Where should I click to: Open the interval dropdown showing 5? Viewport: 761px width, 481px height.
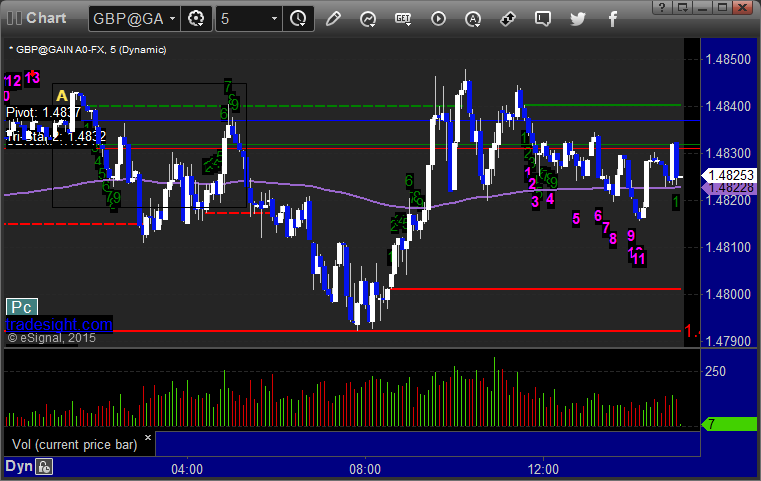[x=249, y=19]
